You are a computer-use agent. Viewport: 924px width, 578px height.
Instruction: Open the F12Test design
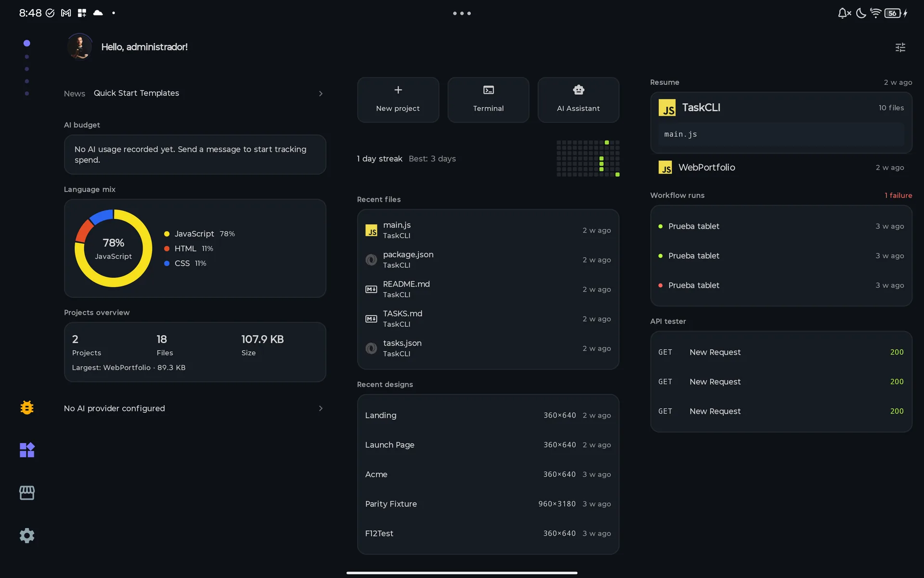pyautogui.click(x=488, y=533)
